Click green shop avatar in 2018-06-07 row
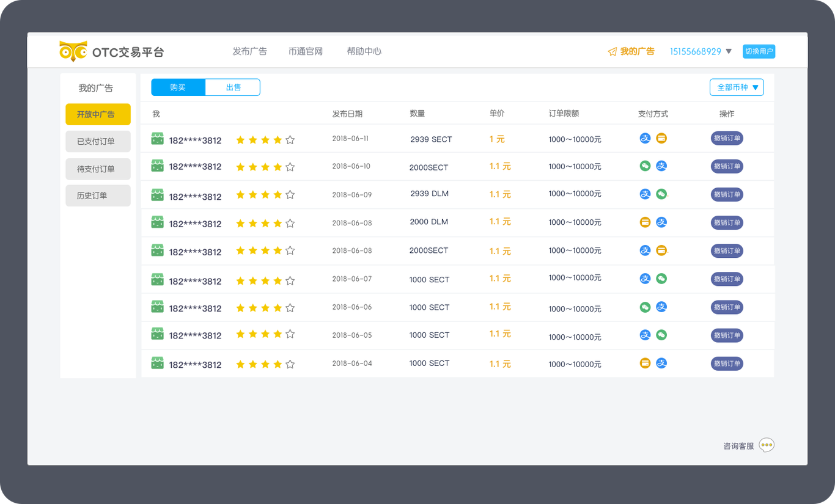835x504 pixels. click(x=157, y=280)
